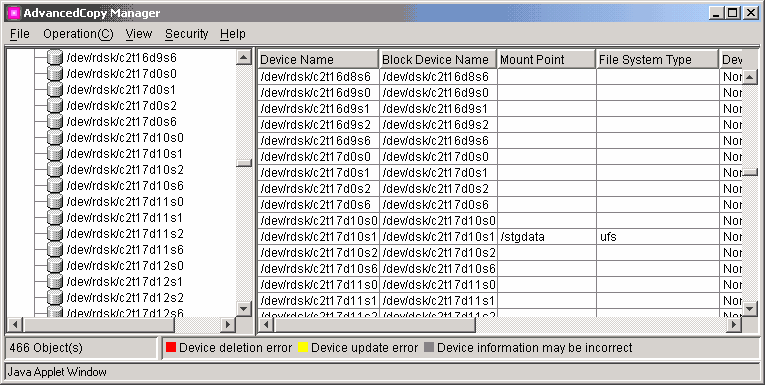Click disk icon for /dev/rdsk/c2t17d11s6 in tree
The image size is (765, 385).
tap(55, 250)
